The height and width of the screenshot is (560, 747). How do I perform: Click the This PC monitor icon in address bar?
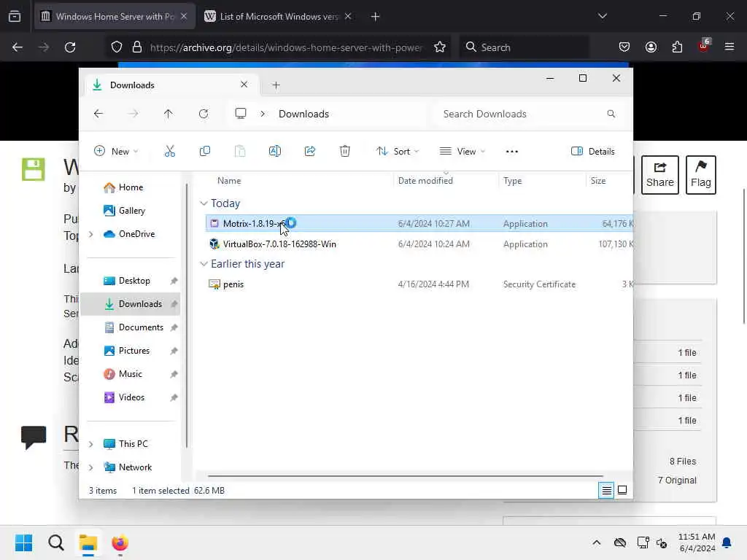click(241, 114)
